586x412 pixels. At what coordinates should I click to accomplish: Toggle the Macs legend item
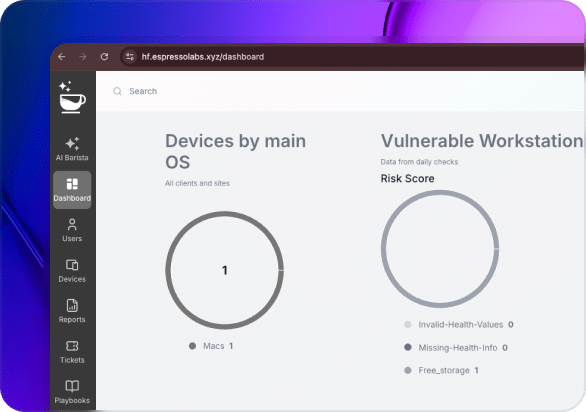point(211,346)
